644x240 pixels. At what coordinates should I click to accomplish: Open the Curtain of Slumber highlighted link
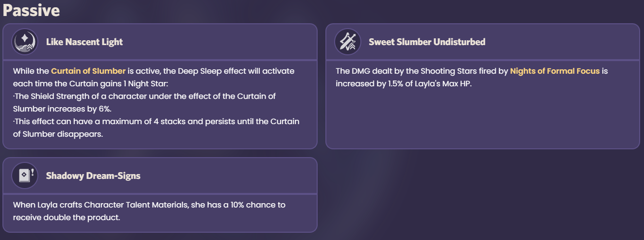coord(88,71)
